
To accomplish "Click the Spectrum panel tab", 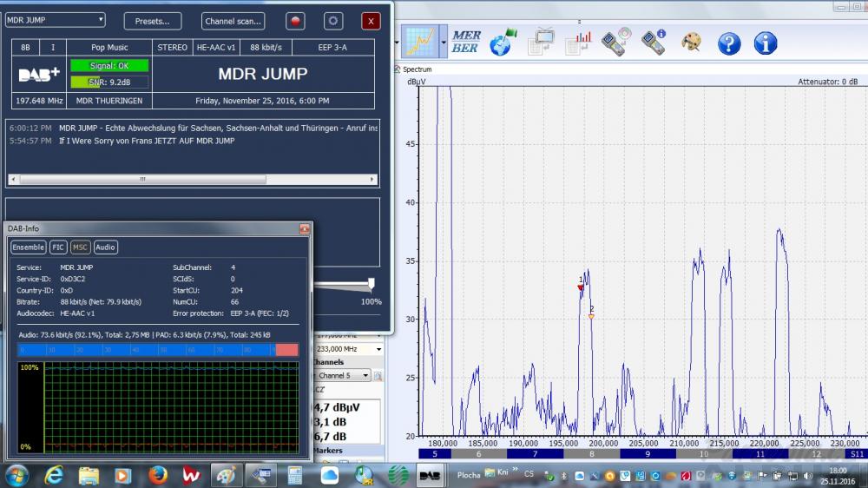I will [417, 69].
